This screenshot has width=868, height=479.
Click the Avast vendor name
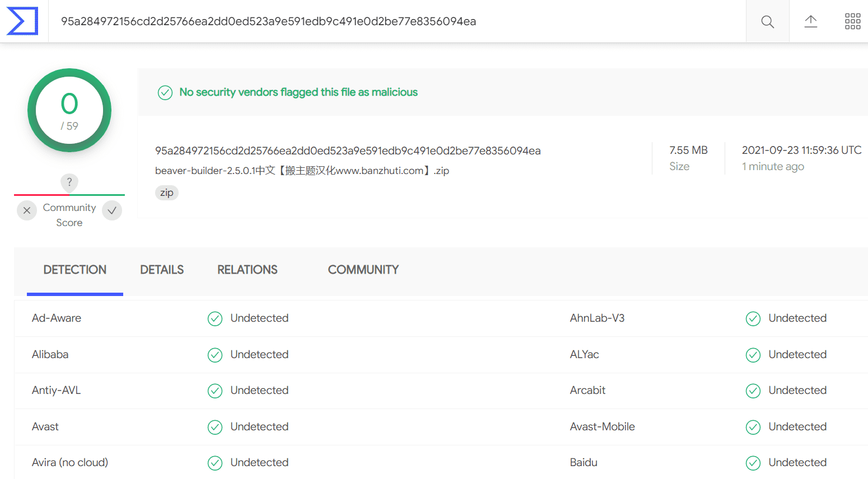[45, 426]
